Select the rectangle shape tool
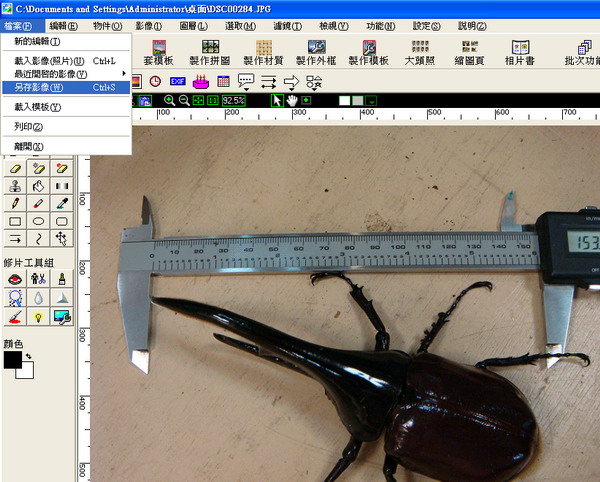The image size is (600, 482). 15,220
